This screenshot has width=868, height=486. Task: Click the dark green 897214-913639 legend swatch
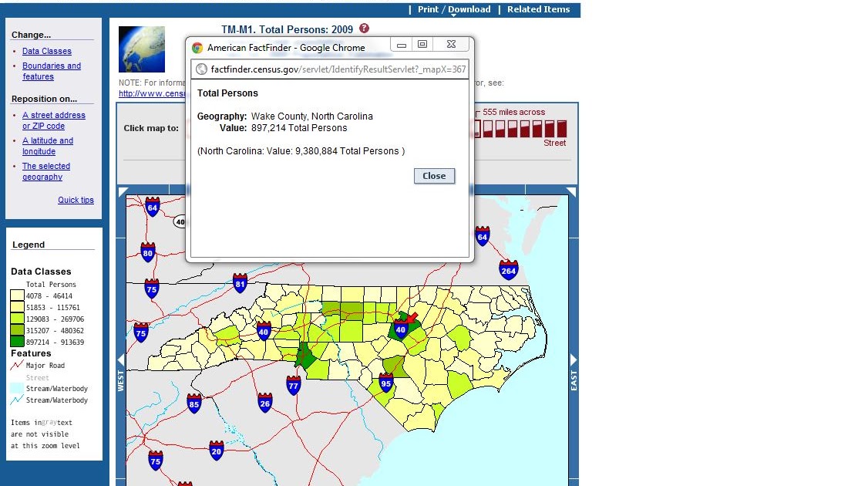click(x=16, y=342)
